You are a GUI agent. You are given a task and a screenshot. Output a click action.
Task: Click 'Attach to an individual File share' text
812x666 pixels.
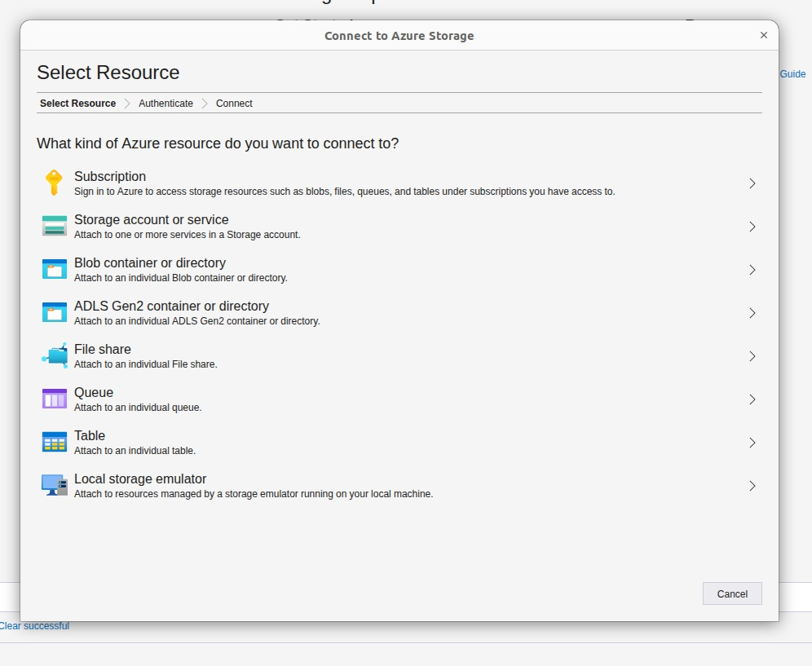click(x=145, y=364)
